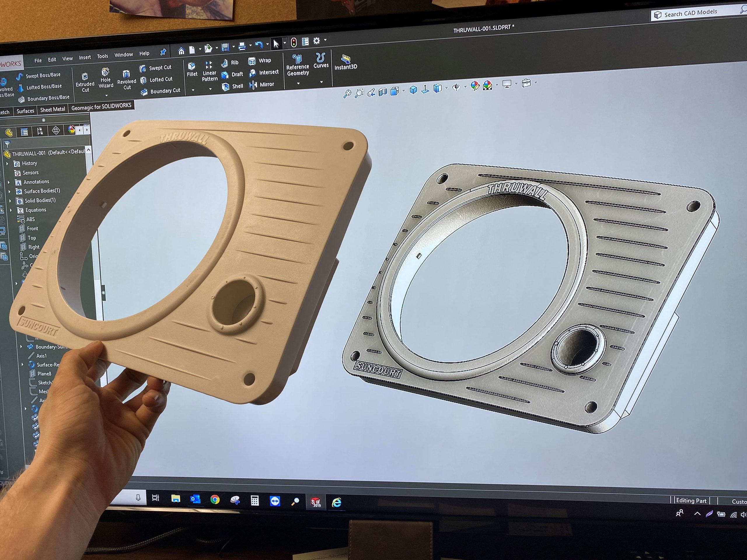Open the View menu
Viewport: 747px width, 560px height.
67,58
